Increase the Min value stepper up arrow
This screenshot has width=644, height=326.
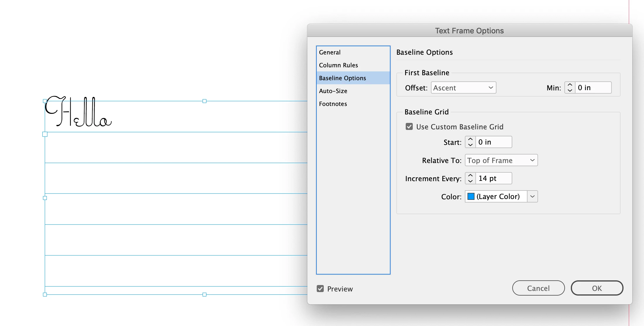point(570,85)
